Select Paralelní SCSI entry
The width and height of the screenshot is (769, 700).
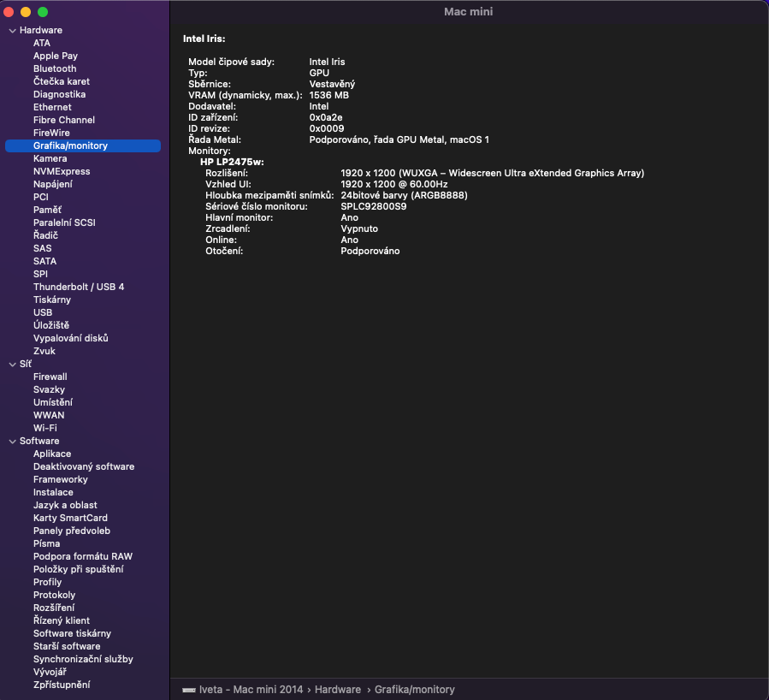(x=64, y=222)
